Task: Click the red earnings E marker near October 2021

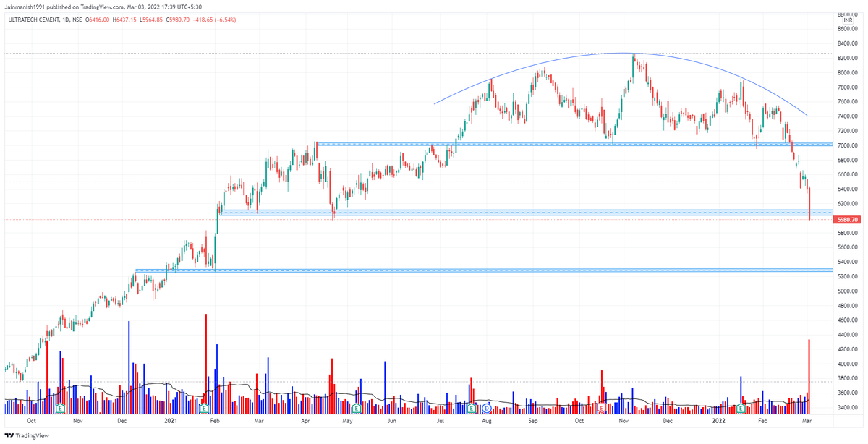Action: tap(602, 408)
